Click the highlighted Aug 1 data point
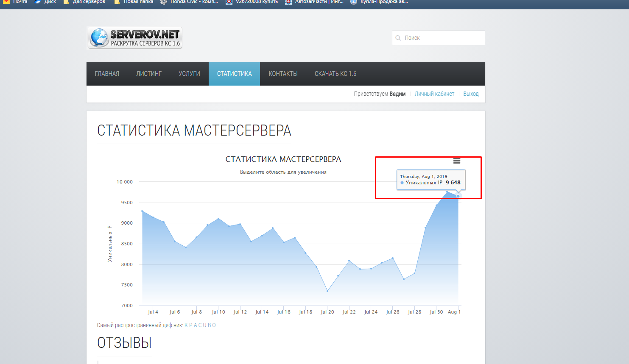The image size is (629, 364). 458,196
